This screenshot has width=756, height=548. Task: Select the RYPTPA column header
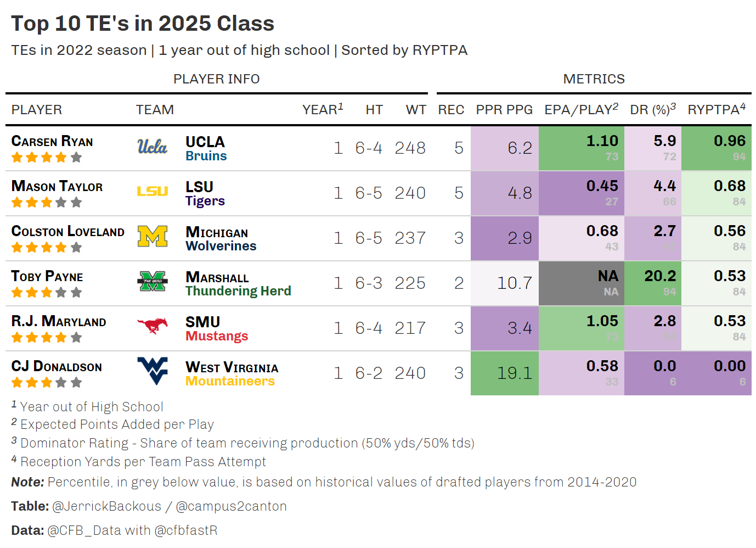click(716, 110)
